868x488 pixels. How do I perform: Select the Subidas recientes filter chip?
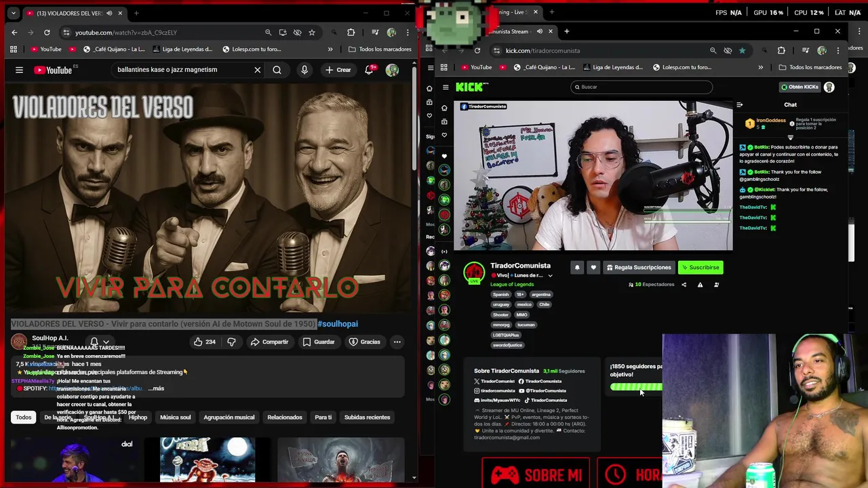click(367, 418)
